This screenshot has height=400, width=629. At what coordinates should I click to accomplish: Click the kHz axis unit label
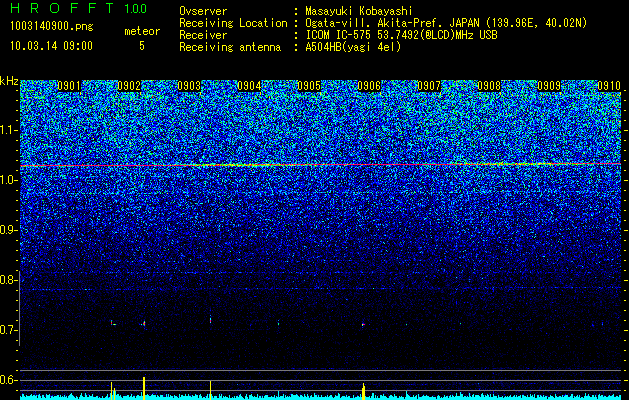(x=9, y=81)
